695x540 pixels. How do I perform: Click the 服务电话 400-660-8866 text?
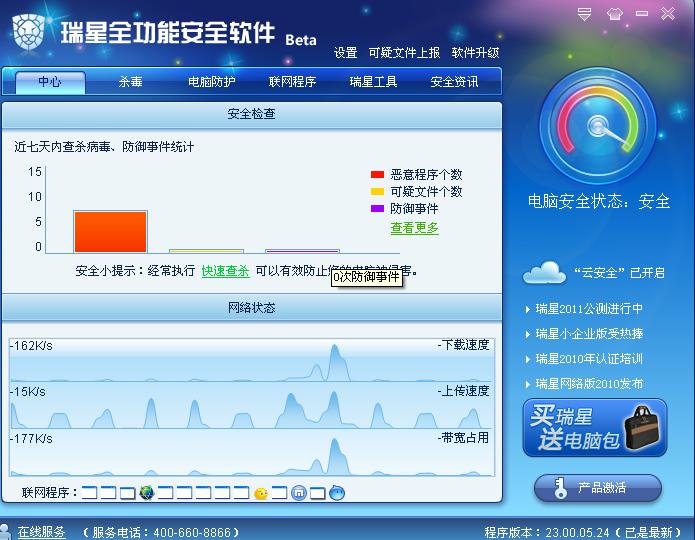click(x=161, y=532)
